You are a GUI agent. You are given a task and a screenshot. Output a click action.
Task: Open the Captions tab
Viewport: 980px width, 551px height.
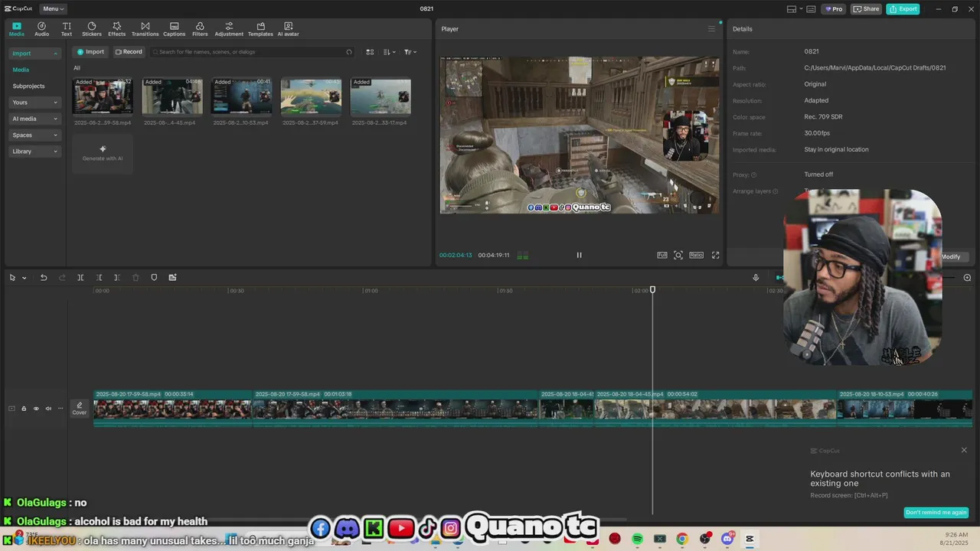[x=174, y=29]
